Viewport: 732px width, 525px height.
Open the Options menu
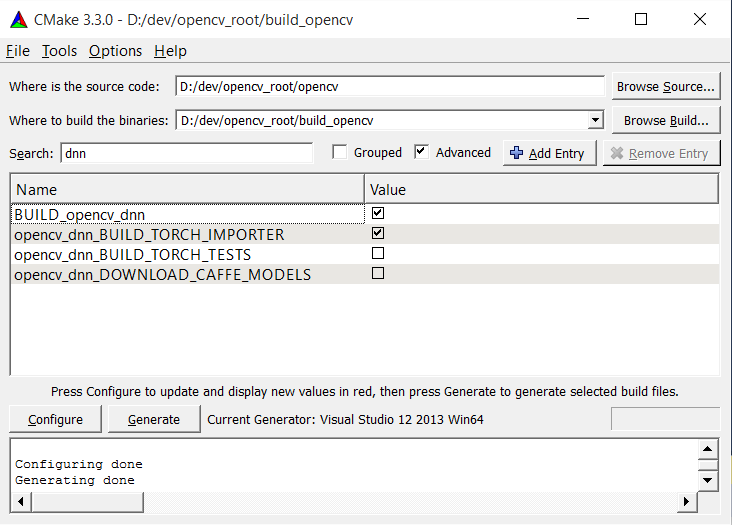115,50
